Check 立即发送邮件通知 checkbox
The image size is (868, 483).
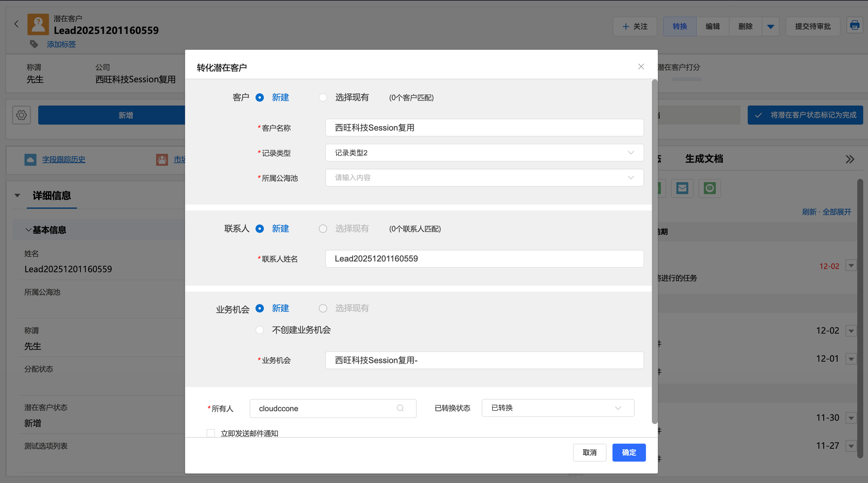[211, 433]
